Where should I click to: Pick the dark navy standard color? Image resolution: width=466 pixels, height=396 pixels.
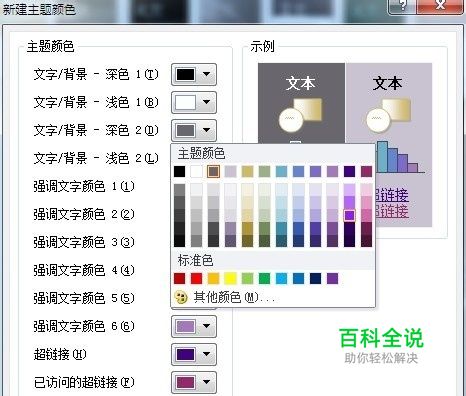pyautogui.click(x=315, y=278)
